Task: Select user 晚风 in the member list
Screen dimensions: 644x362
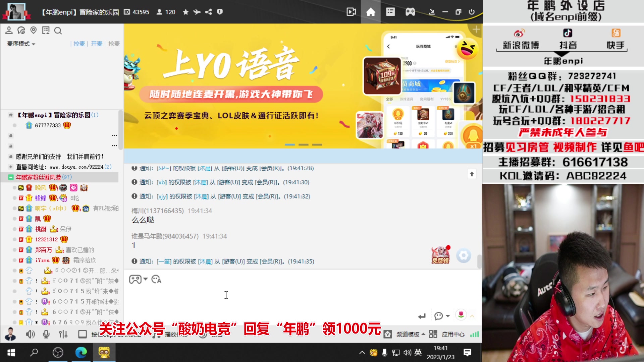Action: point(41,188)
